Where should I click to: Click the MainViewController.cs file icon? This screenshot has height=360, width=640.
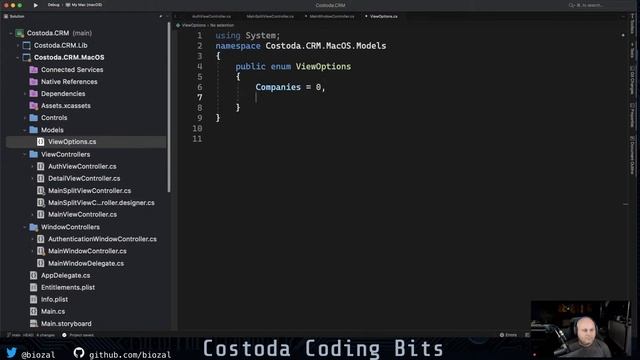40,215
